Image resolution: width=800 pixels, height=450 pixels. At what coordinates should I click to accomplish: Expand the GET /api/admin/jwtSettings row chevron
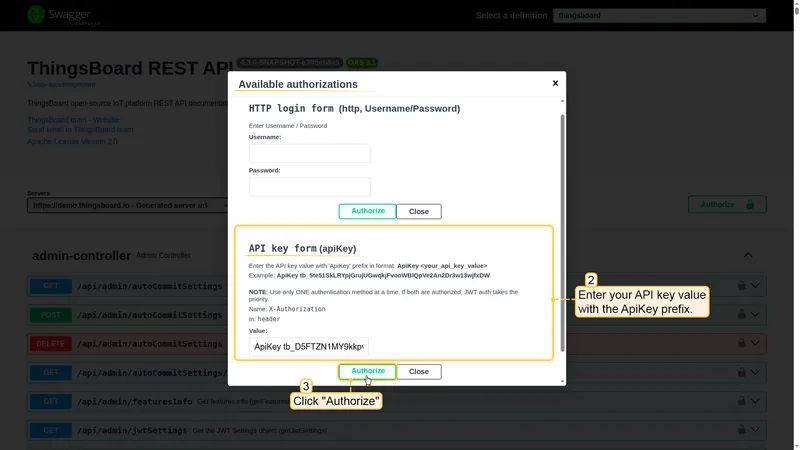[x=755, y=430]
